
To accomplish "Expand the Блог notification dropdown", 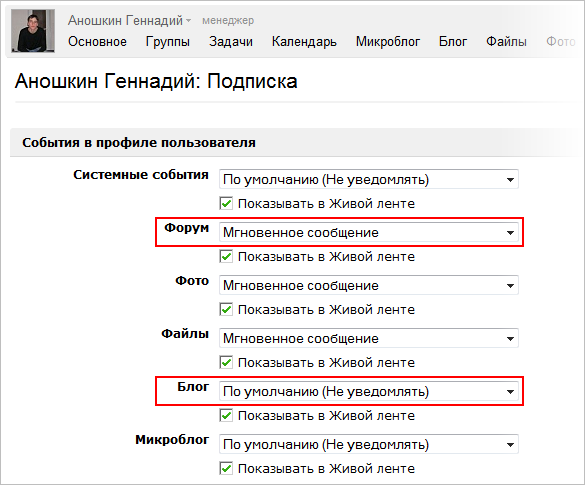I will pyautogui.click(x=369, y=391).
